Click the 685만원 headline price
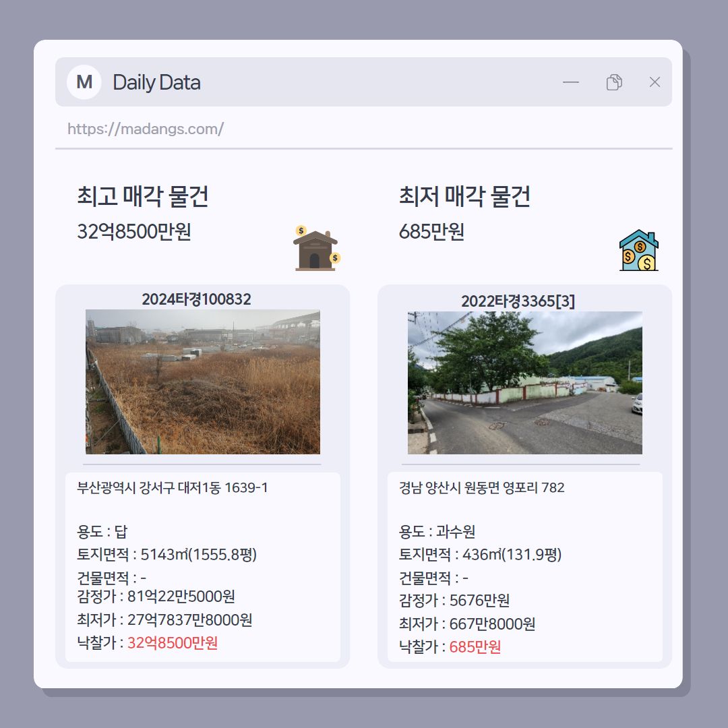Screen dimensions: 728x728 (x=431, y=231)
